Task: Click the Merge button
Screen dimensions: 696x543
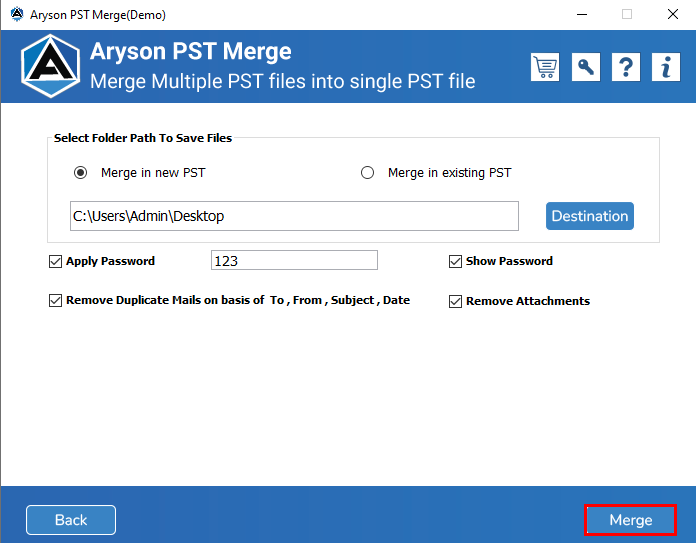Action: click(x=631, y=519)
